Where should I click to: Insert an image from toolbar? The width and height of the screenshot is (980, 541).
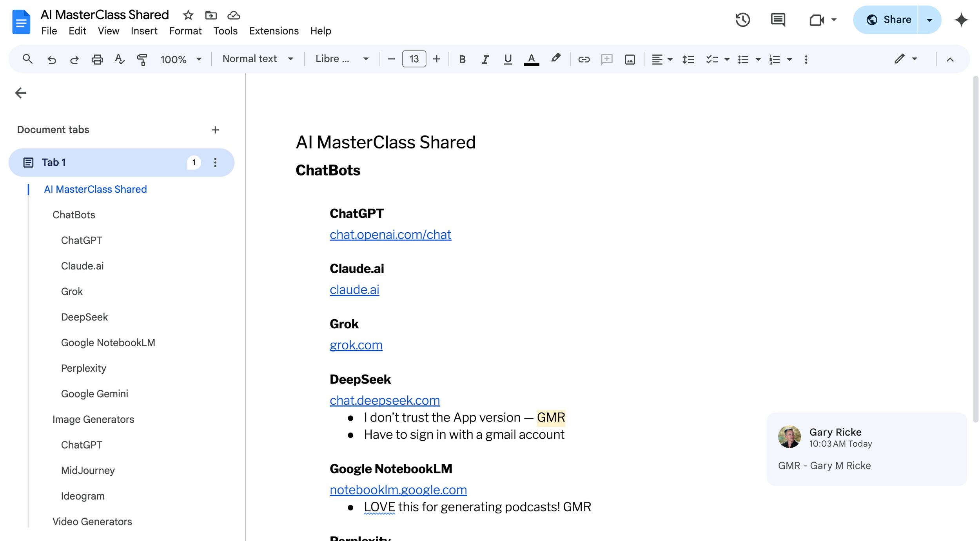[x=630, y=59]
